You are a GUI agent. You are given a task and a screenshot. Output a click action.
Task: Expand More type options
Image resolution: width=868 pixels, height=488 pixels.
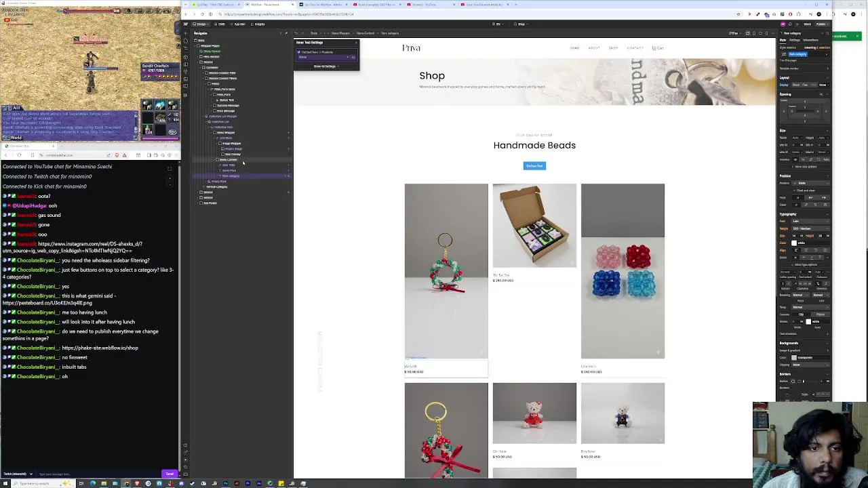point(806,264)
